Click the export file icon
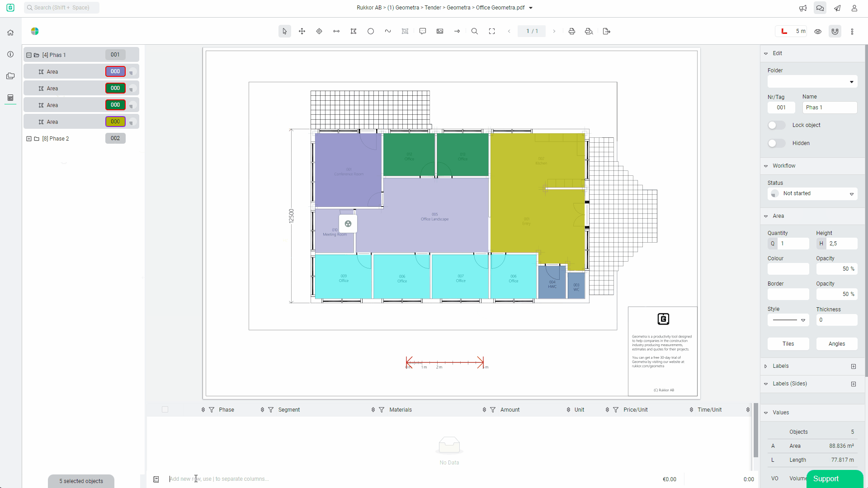 (607, 31)
